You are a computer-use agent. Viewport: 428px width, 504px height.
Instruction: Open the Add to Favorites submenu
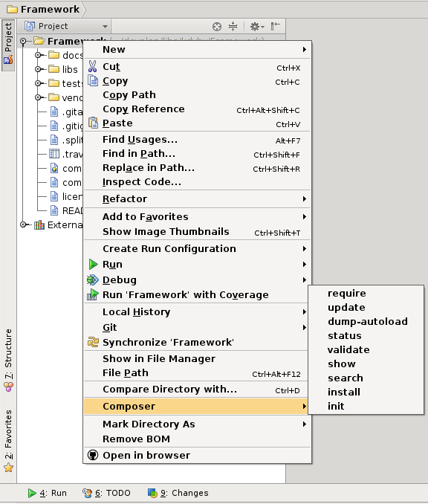tap(197, 216)
